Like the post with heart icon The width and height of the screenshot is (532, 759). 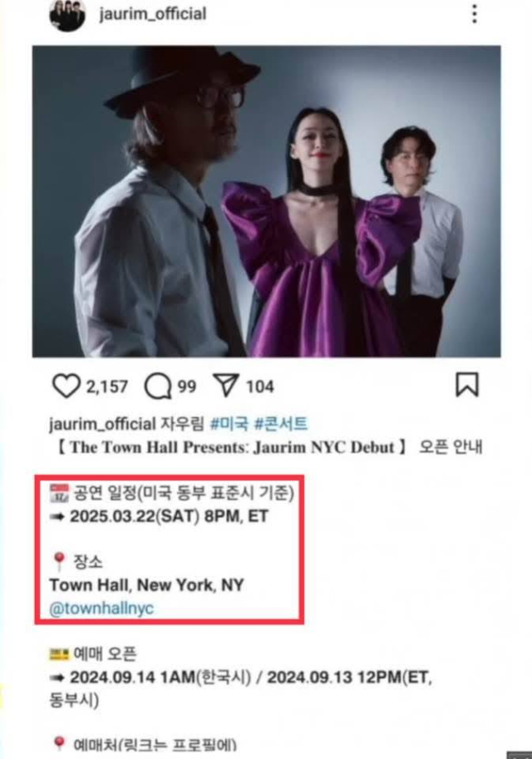(66, 386)
